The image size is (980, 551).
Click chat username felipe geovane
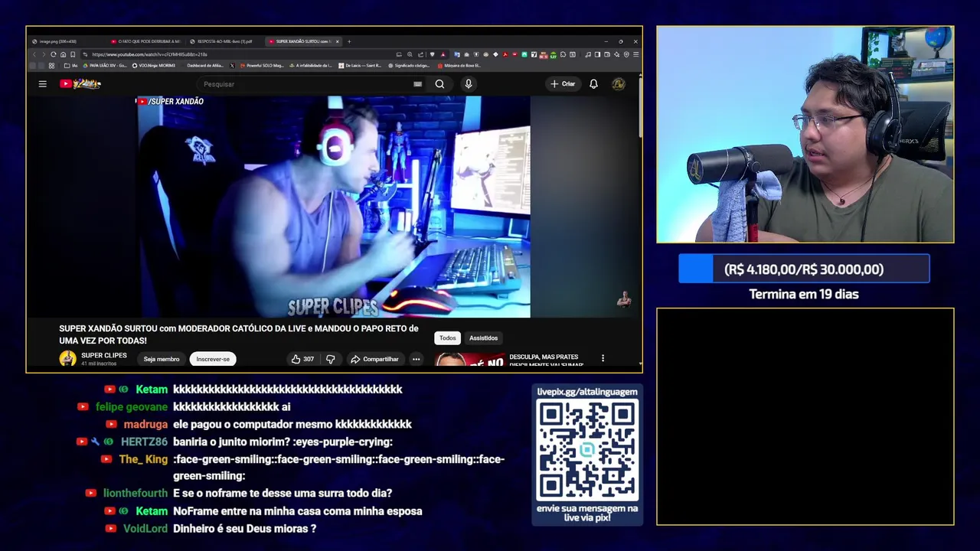[132, 406]
